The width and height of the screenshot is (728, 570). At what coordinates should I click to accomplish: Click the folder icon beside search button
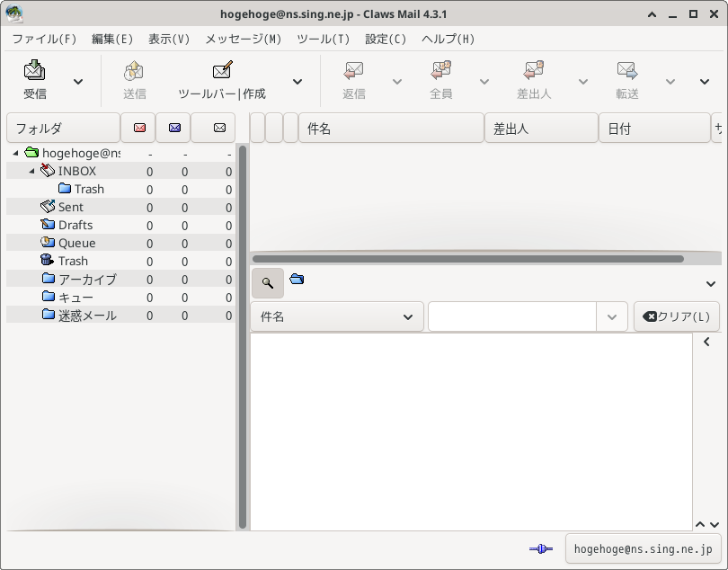(x=297, y=279)
